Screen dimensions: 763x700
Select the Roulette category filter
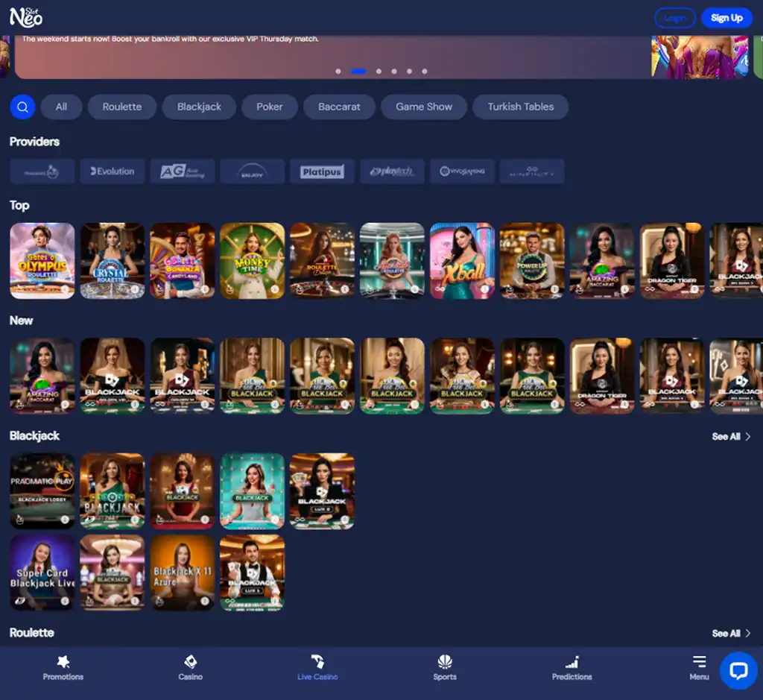coord(122,107)
